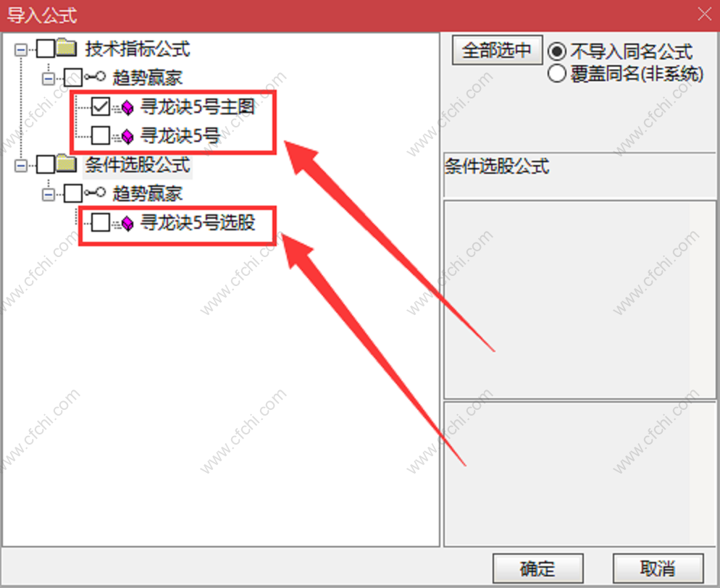720x588 pixels.
Task: Tick the 技术指标公式 folder checkbox
Action: [x=46, y=49]
